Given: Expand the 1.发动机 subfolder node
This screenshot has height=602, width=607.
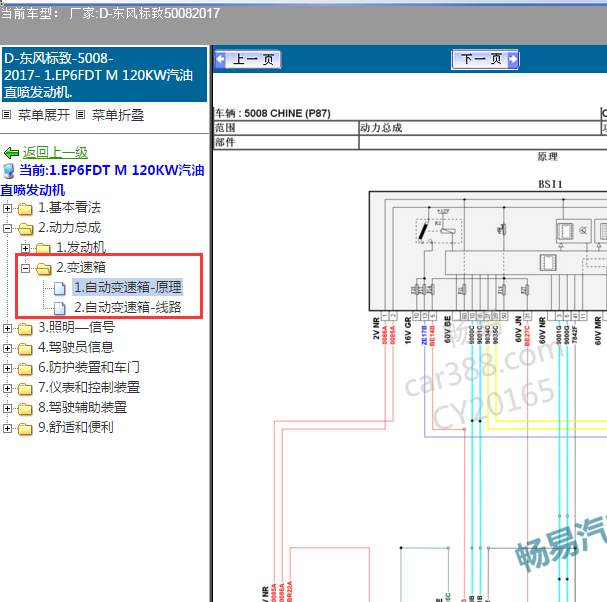Looking at the screenshot, I should (25, 248).
